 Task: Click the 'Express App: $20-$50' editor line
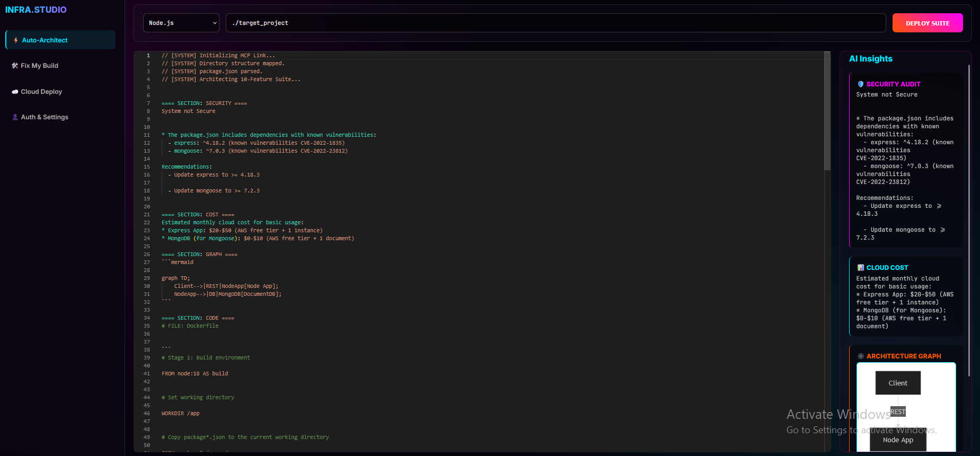coord(242,230)
